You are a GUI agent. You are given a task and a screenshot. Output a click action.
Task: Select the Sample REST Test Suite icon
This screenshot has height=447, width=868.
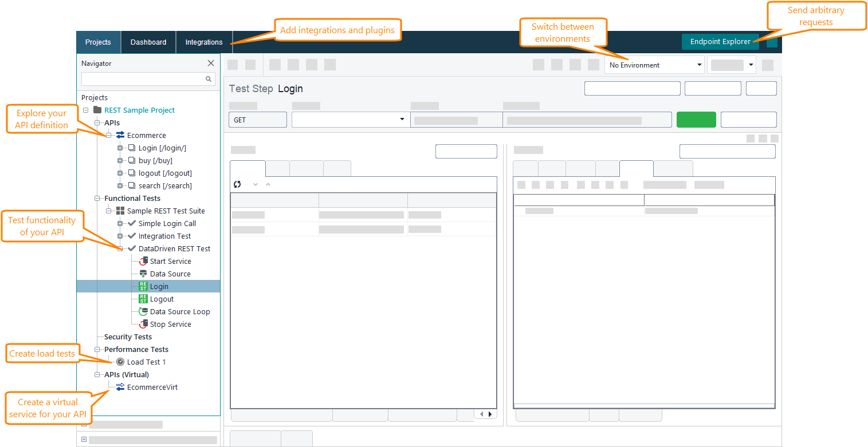pos(120,211)
